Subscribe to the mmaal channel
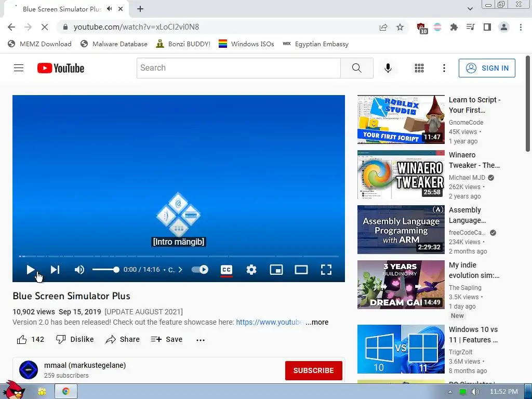Screen dimensions: 532x399 click(313, 370)
